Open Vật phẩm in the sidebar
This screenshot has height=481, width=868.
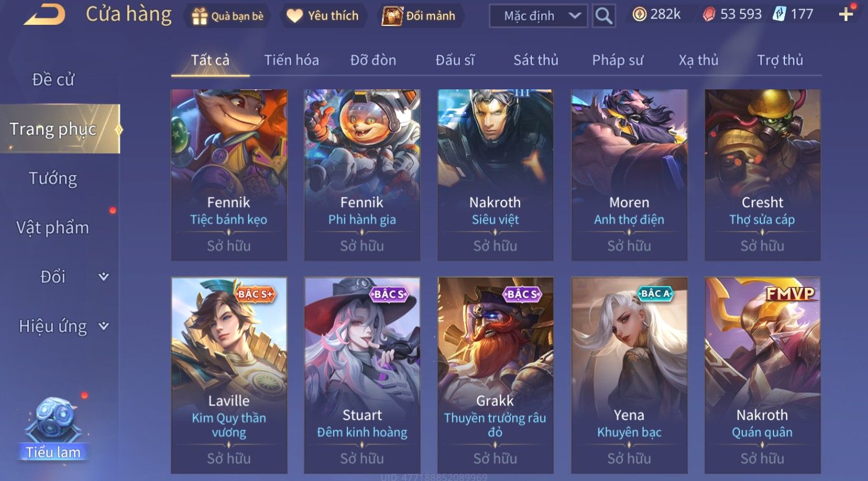click(53, 228)
